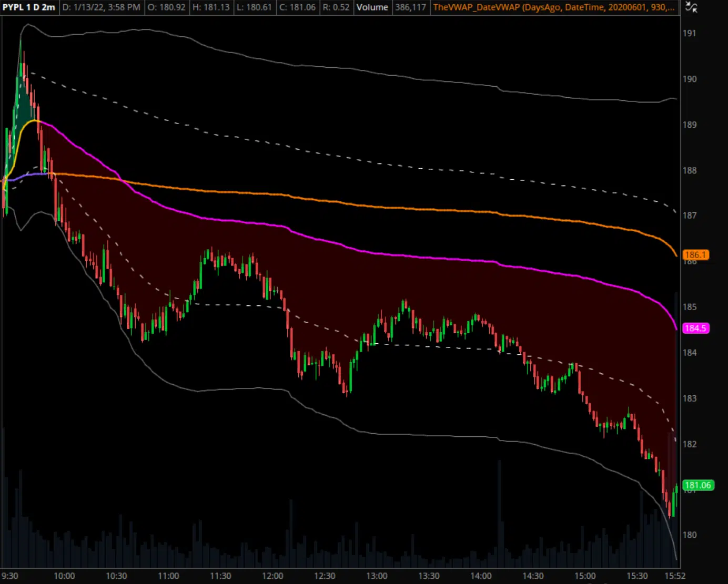Click the 15:00 time axis label

coord(585,576)
